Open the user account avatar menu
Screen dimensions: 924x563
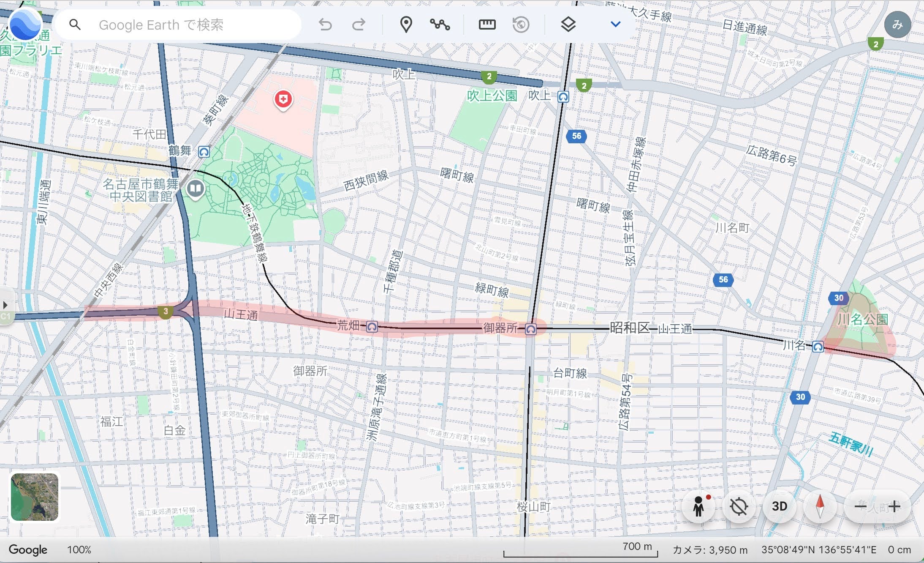click(x=897, y=25)
